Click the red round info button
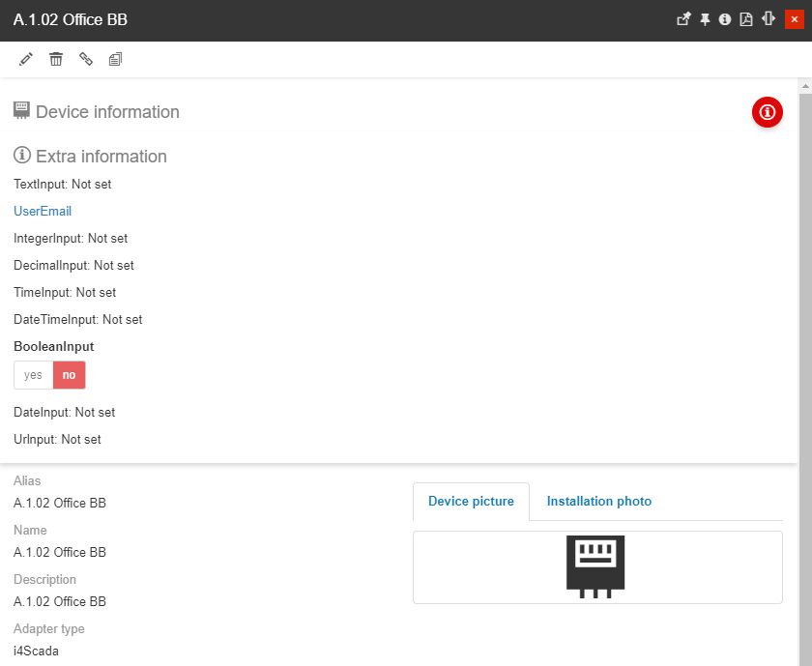The height and width of the screenshot is (666, 812). point(767,112)
